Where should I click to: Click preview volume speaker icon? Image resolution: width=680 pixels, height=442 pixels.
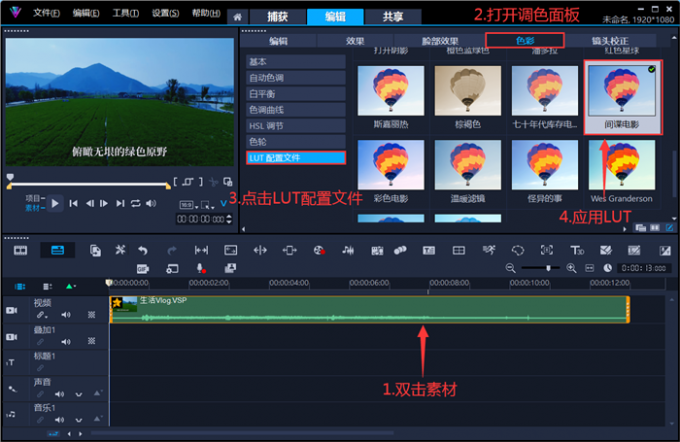151,203
